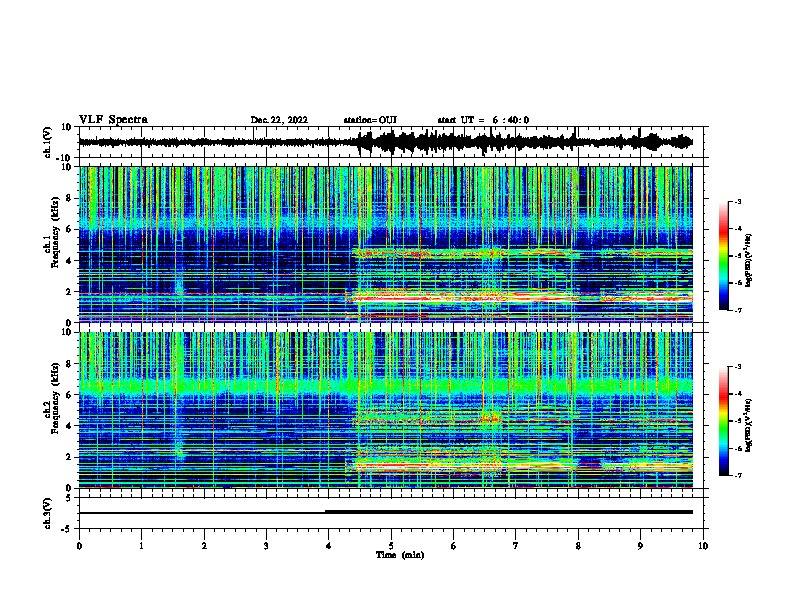792x612 pixels.
Task: Click the "-3" label on ch.1 color bar
Action: point(737,201)
